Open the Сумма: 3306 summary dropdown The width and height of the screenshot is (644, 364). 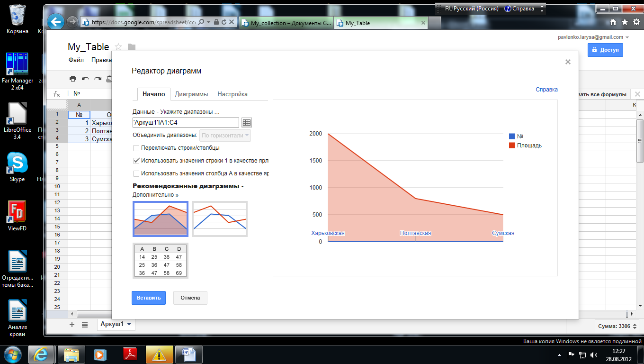pos(617,326)
